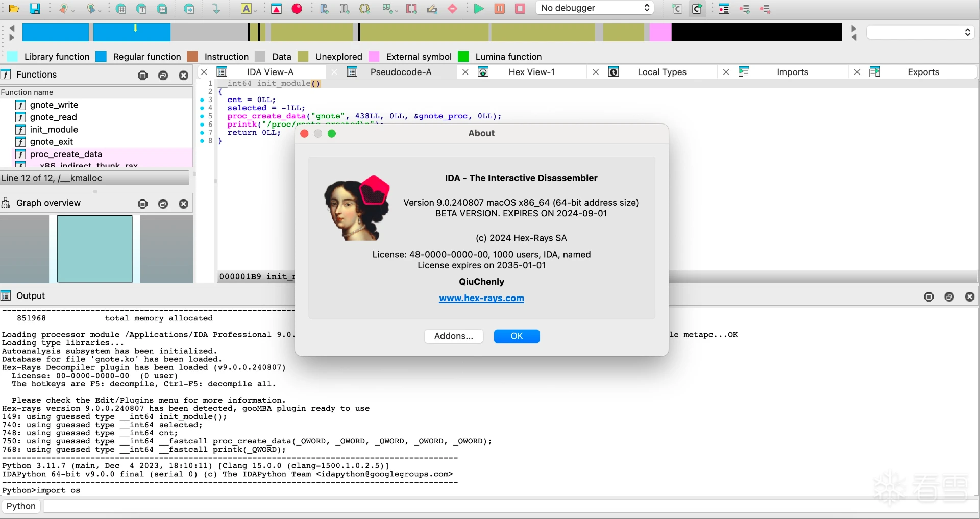Viewport: 980px width, 519px height.
Task: Switch to the IDA View-A tab
Action: click(270, 72)
